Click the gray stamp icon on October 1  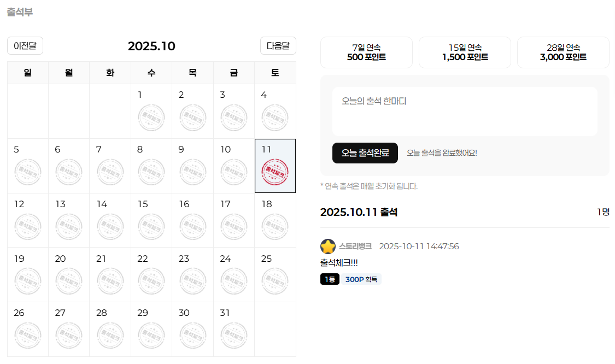pos(151,118)
